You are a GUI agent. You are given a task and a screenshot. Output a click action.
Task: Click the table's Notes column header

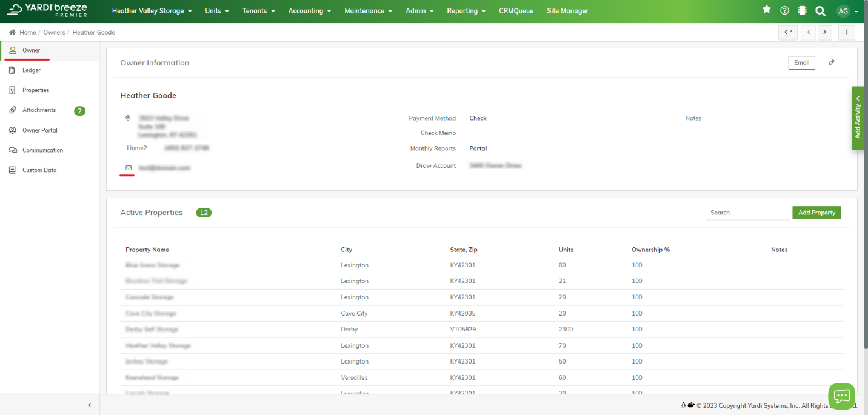(x=780, y=250)
